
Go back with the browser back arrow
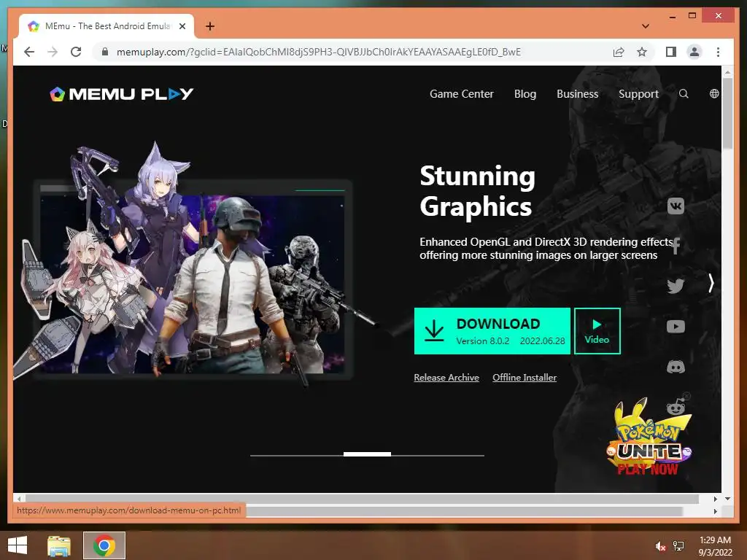29,52
